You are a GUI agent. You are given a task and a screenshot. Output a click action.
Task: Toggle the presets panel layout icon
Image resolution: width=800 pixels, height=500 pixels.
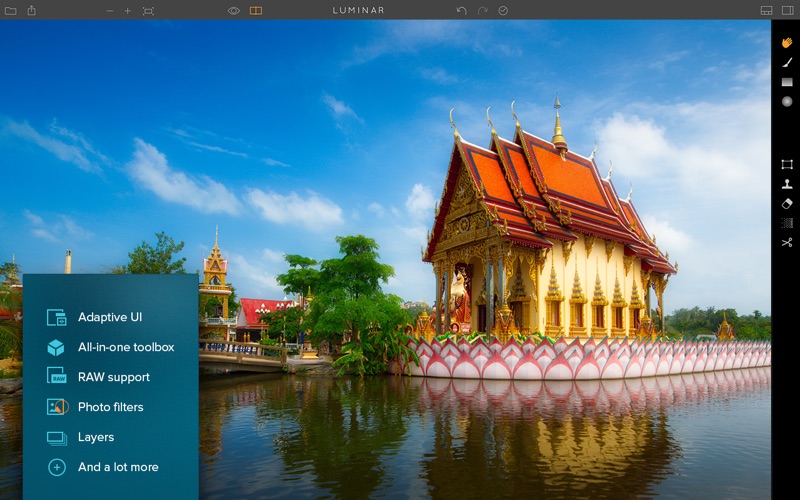point(766,11)
